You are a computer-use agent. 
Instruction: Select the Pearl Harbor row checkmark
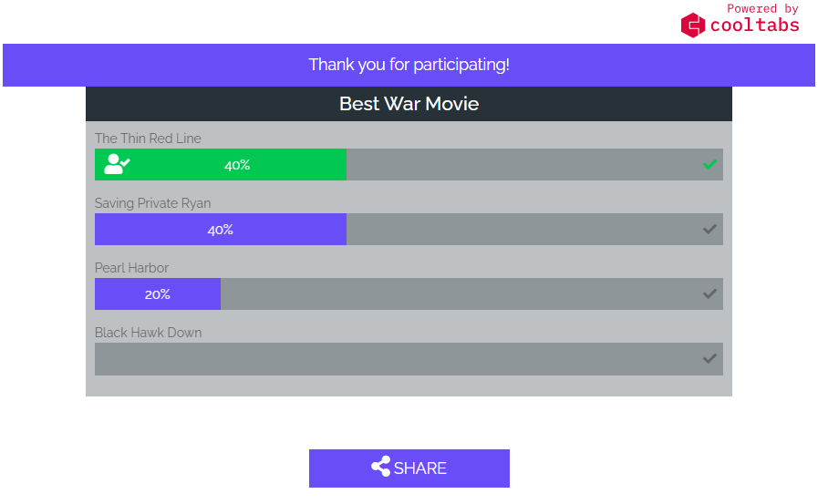(709, 293)
